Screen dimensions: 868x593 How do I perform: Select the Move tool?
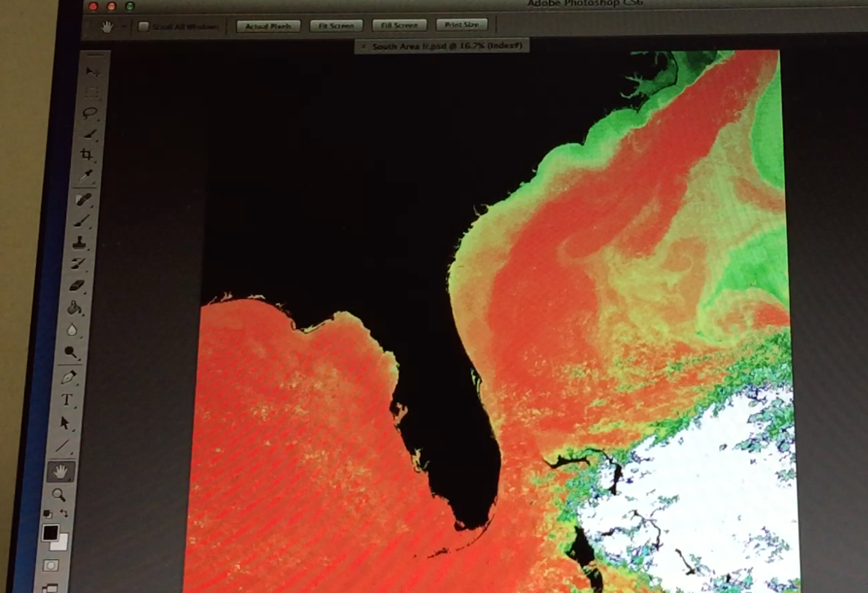[x=93, y=71]
